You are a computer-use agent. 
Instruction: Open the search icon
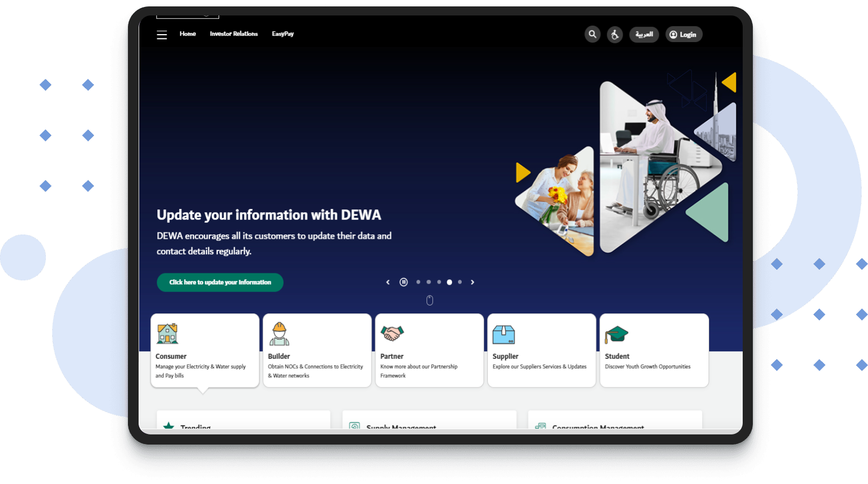(592, 34)
